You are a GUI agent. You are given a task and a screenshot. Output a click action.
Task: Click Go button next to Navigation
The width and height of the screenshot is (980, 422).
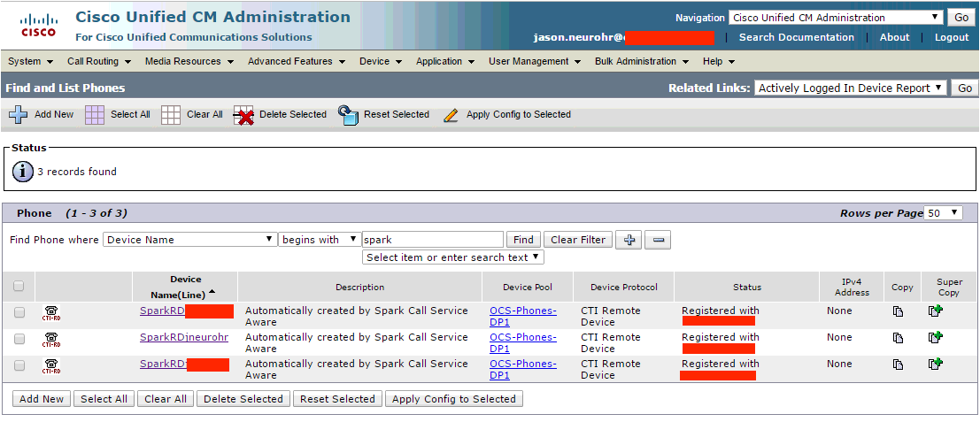pyautogui.click(x=962, y=18)
